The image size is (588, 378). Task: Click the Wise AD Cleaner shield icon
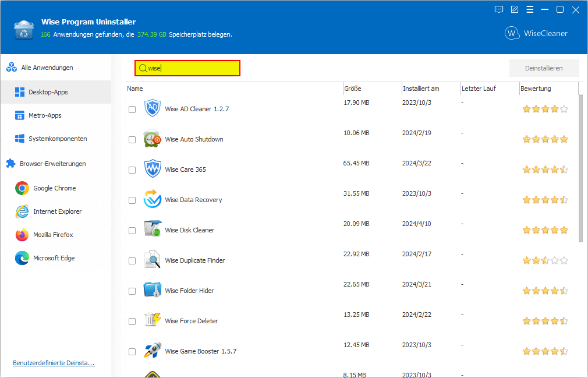[153, 108]
